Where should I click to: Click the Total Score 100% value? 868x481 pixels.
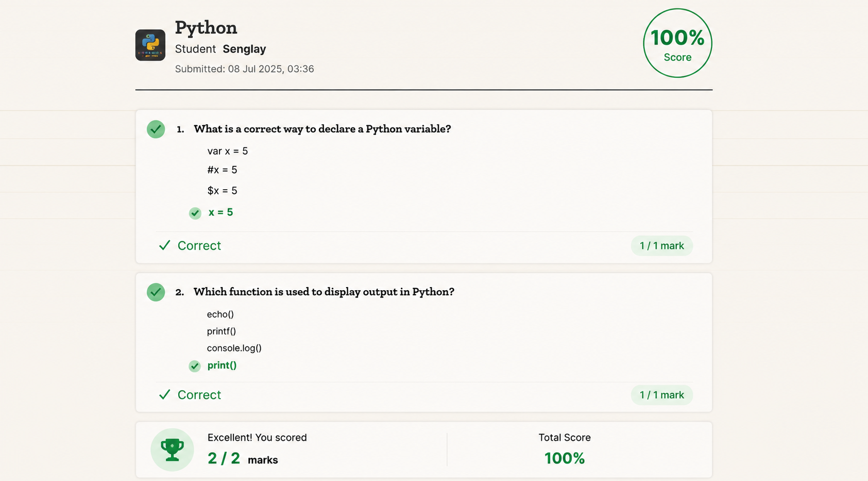click(x=565, y=458)
